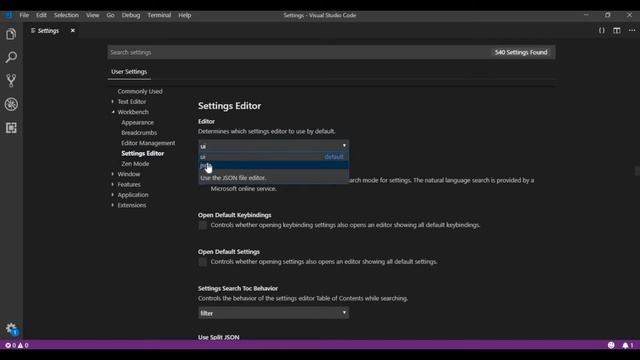The image size is (640, 360).
Task: Open settings JSON via braces icon
Action: [602, 31]
